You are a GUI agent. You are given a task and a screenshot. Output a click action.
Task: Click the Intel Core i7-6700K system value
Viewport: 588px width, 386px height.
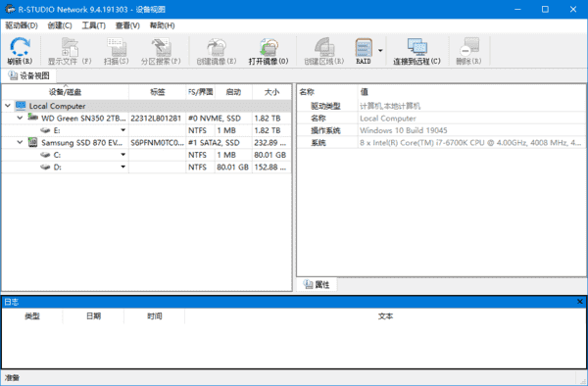(470, 143)
